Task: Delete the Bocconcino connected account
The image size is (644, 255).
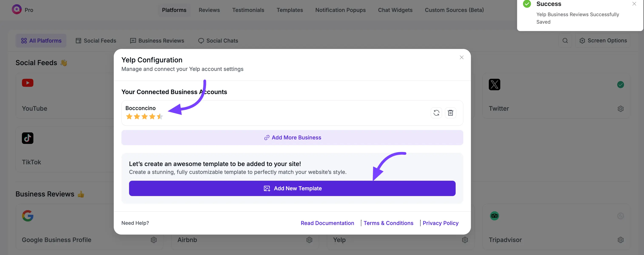Action: pos(451,113)
